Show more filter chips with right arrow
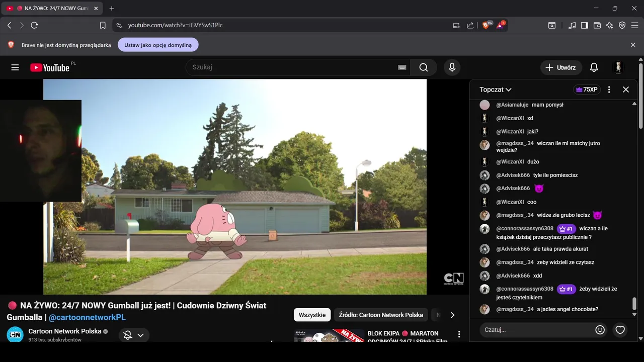 coord(452,315)
